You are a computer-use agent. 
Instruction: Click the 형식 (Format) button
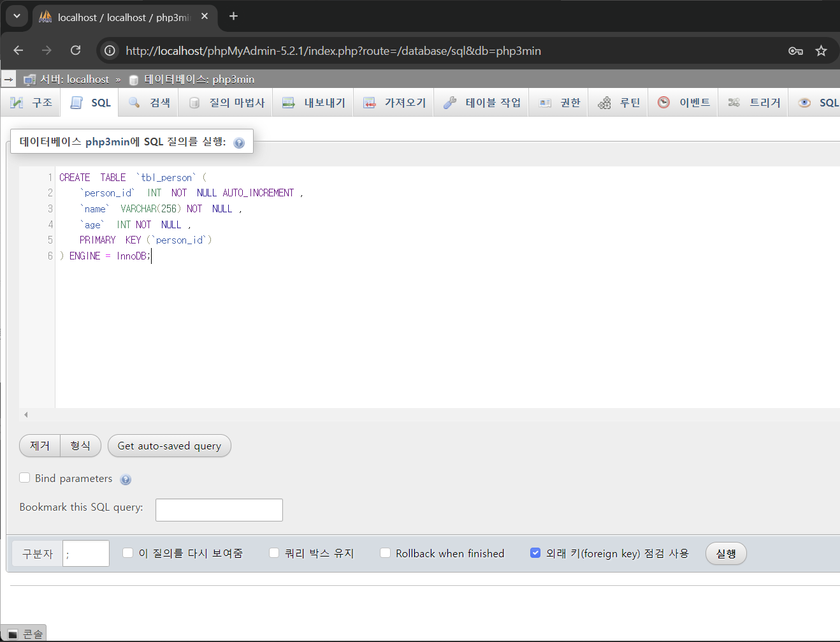[x=80, y=446]
